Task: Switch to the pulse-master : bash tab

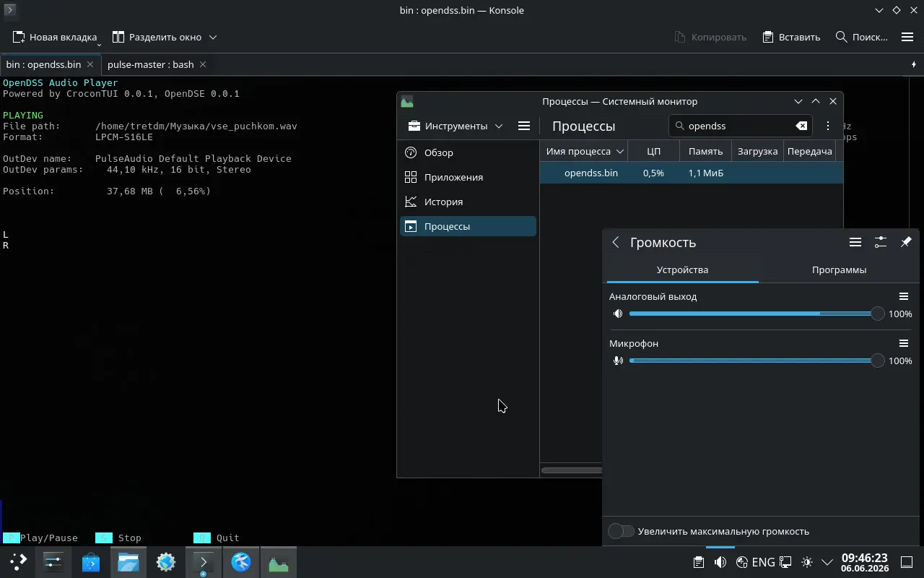Action: point(157,64)
